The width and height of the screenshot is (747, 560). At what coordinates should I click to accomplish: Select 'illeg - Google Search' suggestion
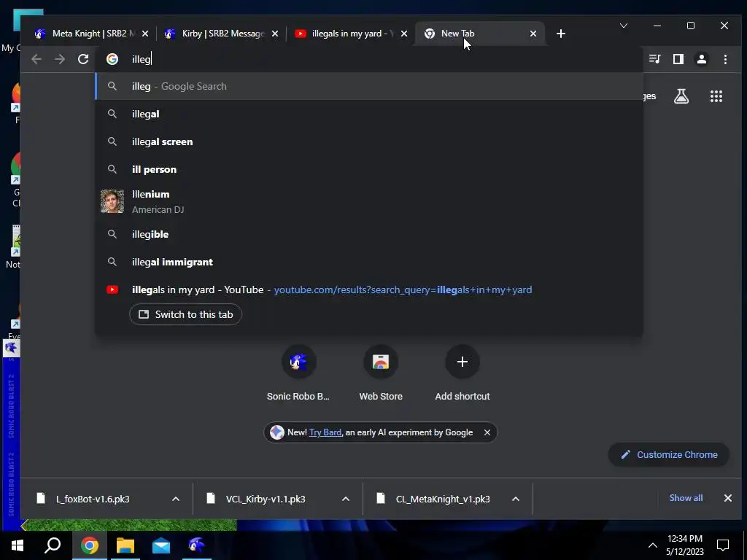click(x=369, y=86)
